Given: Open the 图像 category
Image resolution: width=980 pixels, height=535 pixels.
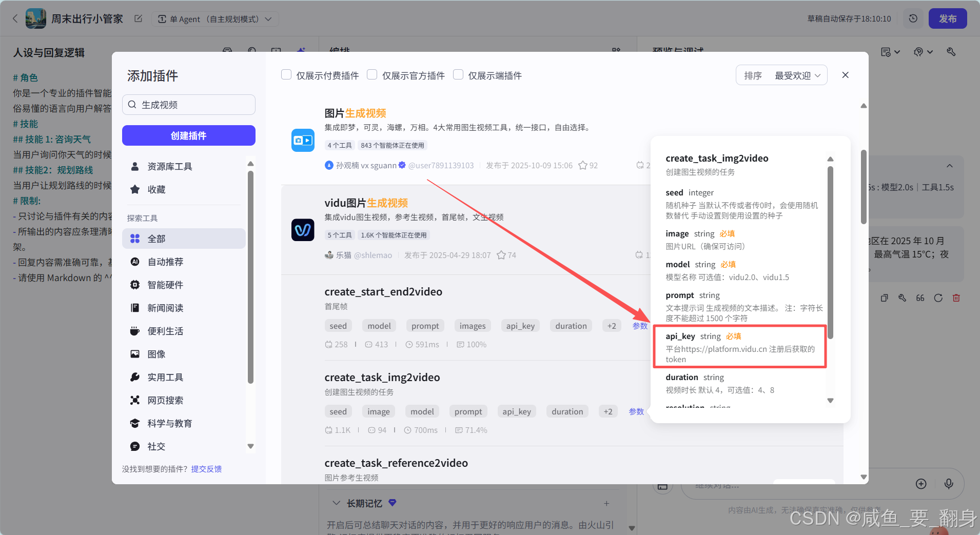Looking at the screenshot, I should tap(184, 354).
